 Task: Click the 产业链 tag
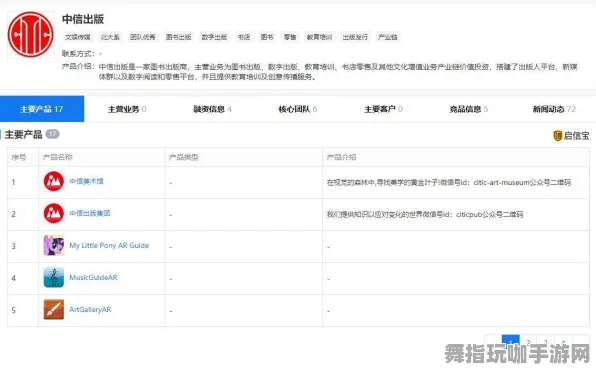(388, 37)
